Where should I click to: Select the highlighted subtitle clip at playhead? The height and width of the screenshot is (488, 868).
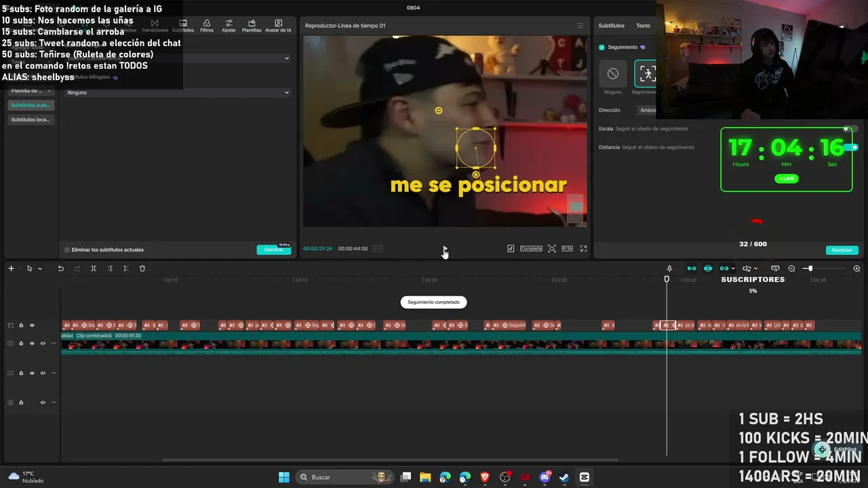coord(668,325)
